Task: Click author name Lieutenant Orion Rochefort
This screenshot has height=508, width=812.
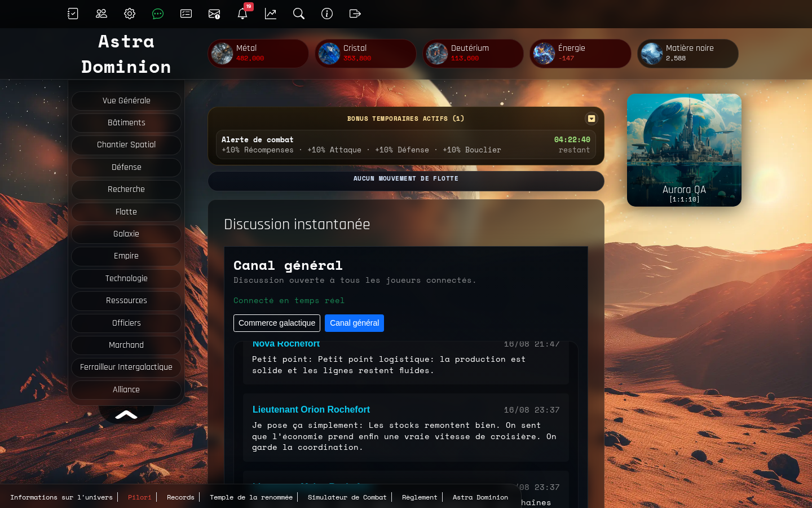Action: coord(311,410)
